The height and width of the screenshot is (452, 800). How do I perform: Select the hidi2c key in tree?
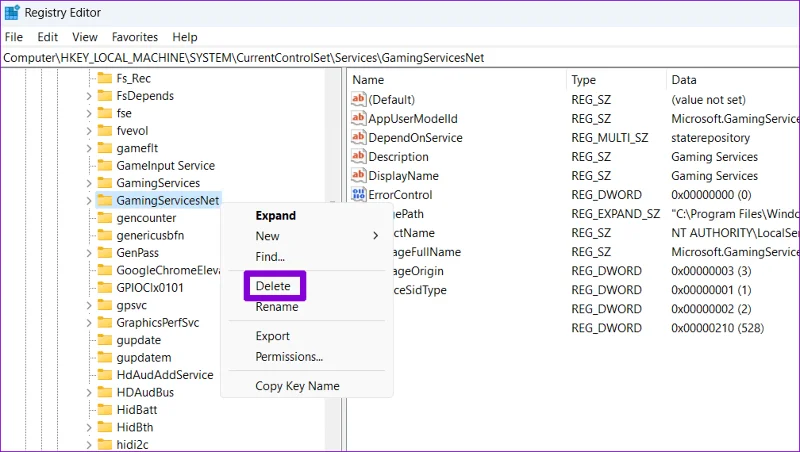coord(132,444)
